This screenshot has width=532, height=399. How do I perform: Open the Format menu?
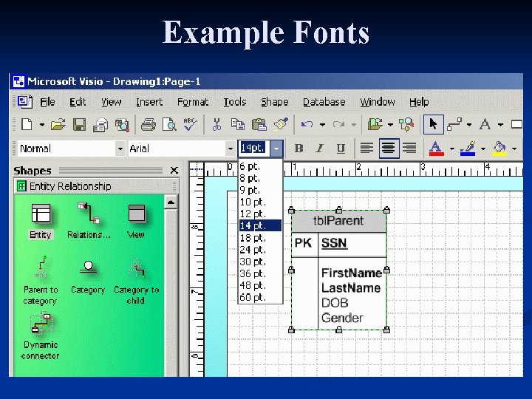(x=193, y=102)
